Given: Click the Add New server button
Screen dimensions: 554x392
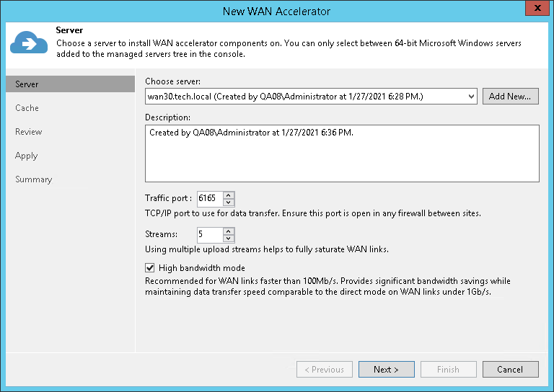Looking at the screenshot, I should click(x=510, y=97).
